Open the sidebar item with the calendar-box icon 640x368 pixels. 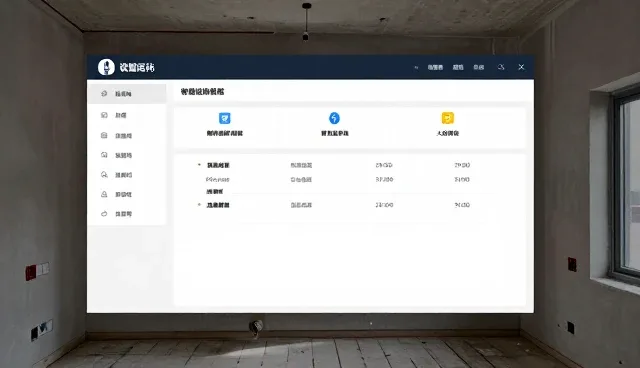click(x=127, y=135)
